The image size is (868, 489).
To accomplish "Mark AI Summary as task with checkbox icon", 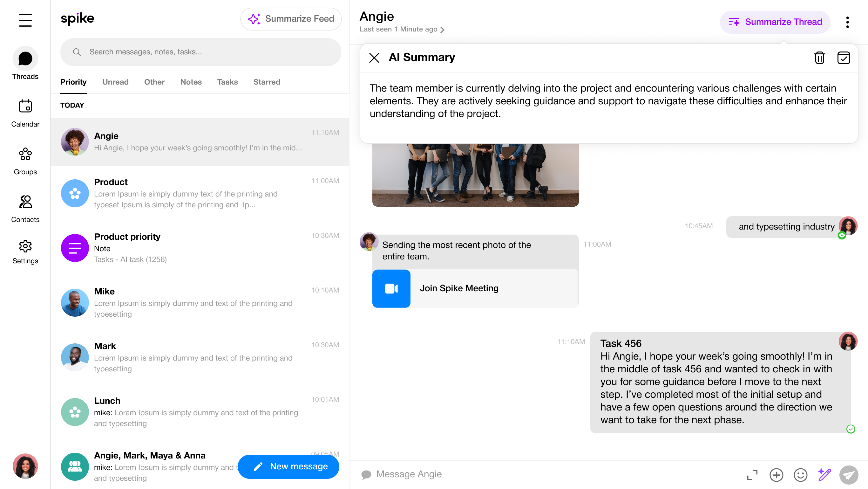I will (x=844, y=58).
